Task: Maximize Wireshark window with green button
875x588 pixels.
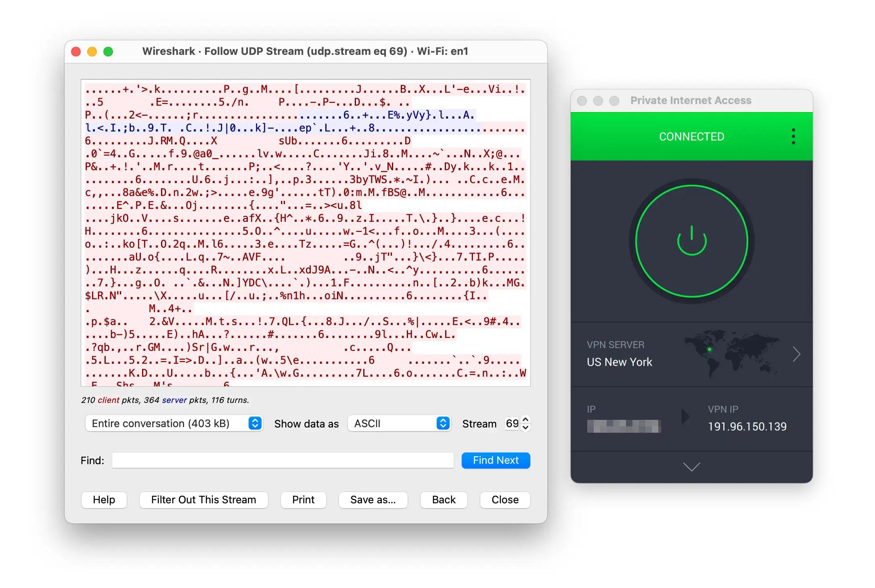Action: [108, 51]
